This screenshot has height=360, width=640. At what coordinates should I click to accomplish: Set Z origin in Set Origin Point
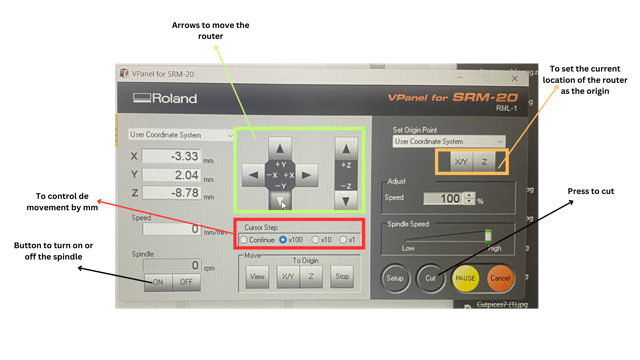(x=484, y=162)
